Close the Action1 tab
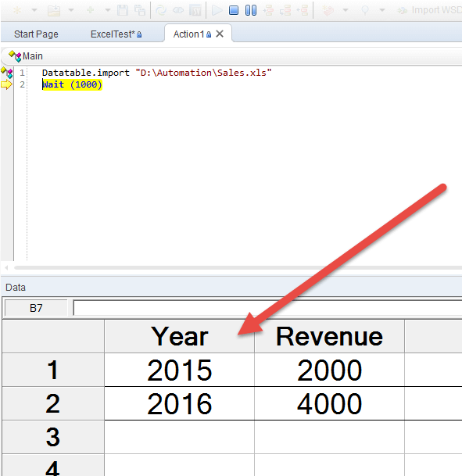This screenshot has width=462, height=476. (220, 34)
